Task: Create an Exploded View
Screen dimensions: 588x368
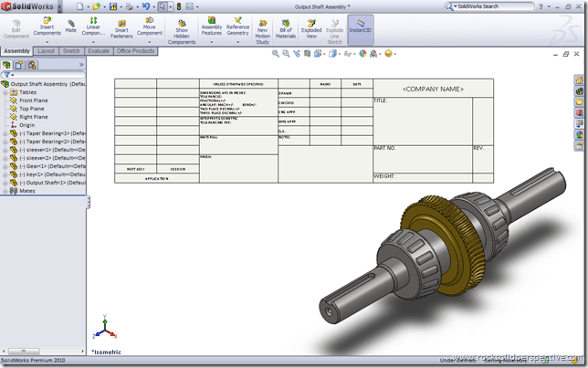Action: click(x=311, y=29)
